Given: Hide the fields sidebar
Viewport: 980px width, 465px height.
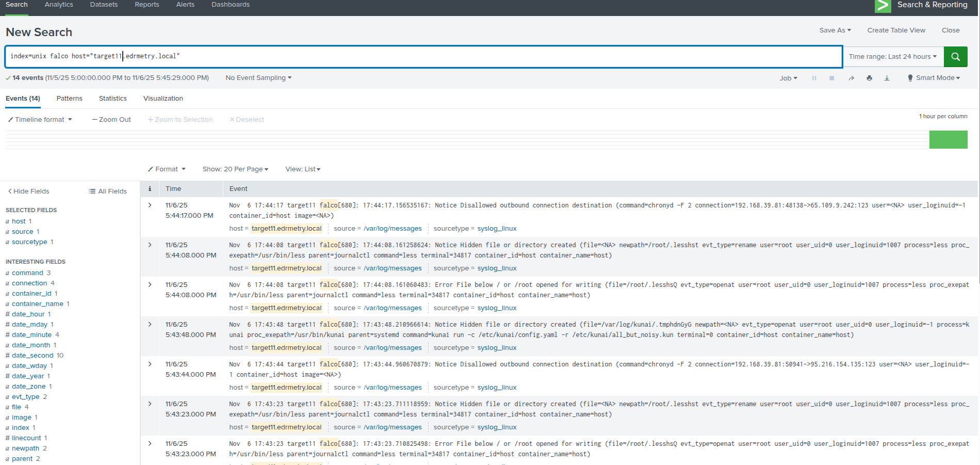Looking at the screenshot, I should pos(28,191).
